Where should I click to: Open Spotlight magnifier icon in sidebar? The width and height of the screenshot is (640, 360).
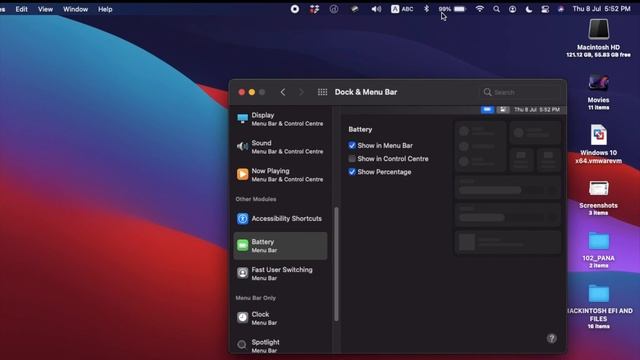242,345
